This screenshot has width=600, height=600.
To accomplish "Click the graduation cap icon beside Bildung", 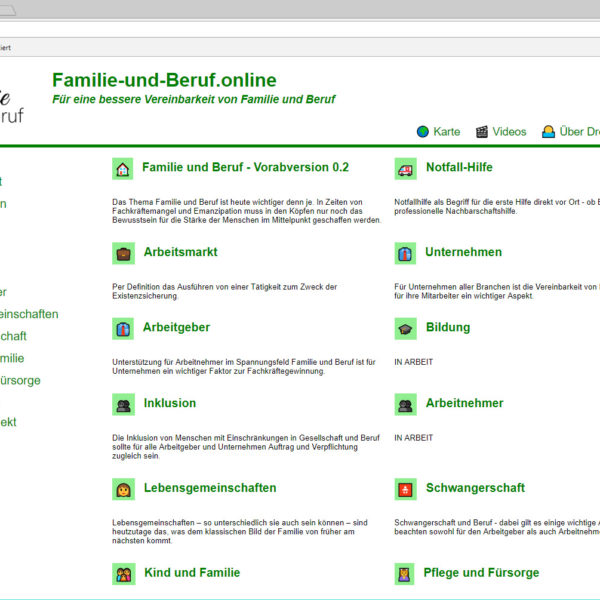I will pos(405,328).
